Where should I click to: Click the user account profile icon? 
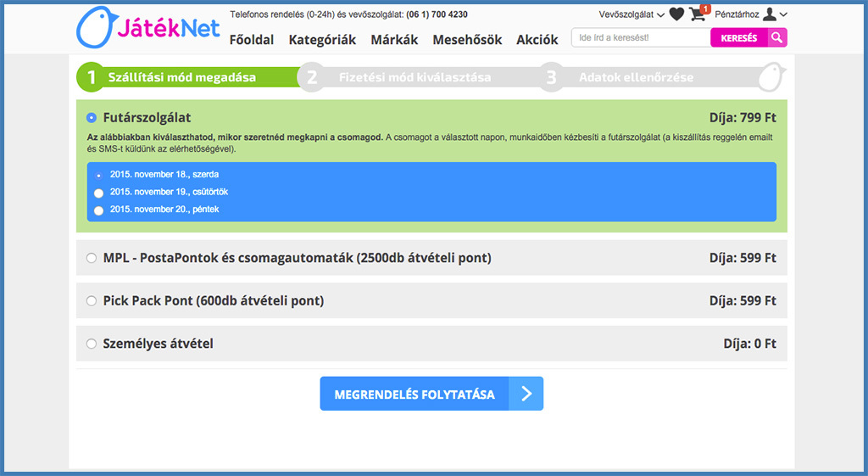[769, 14]
